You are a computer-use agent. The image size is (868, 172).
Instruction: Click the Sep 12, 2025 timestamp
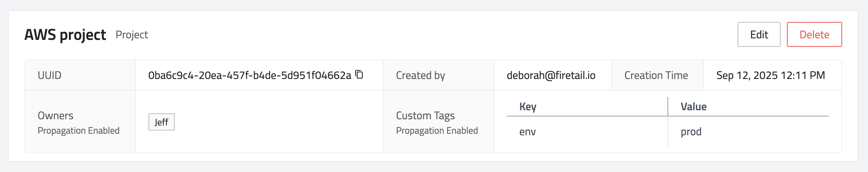[x=770, y=75]
